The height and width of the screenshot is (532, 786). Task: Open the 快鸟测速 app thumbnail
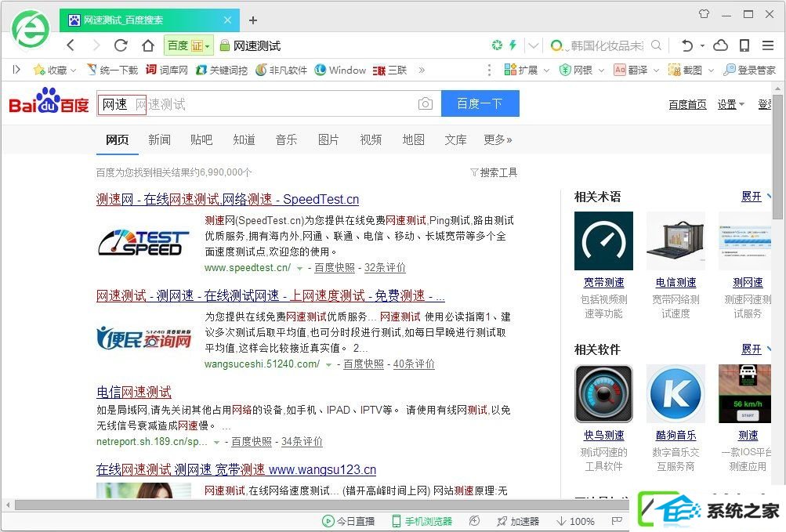[603, 393]
